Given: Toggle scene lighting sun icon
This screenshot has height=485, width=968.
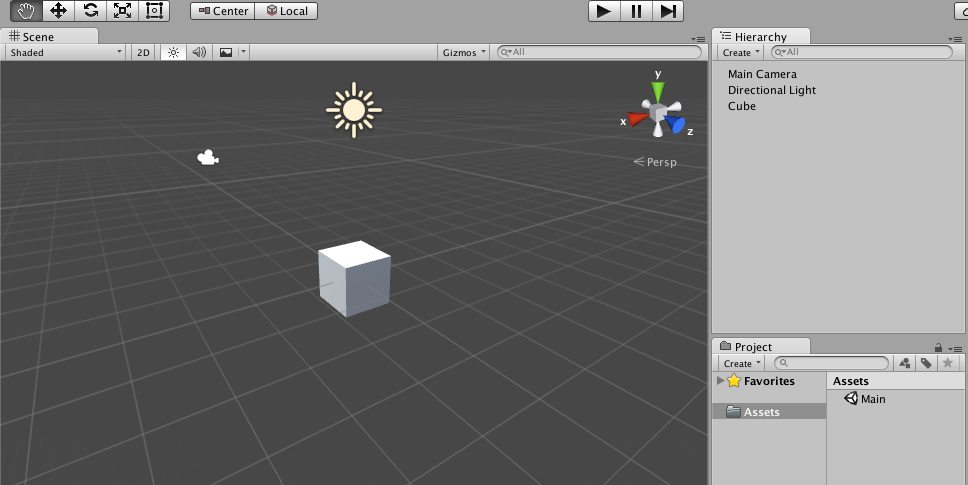Looking at the screenshot, I should click(173, 52).
